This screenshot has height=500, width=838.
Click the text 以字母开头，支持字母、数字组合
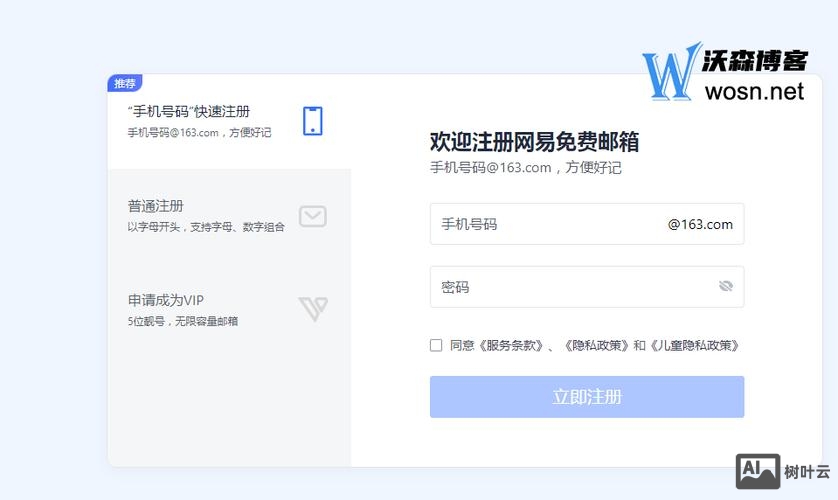(x=206, y=227)
